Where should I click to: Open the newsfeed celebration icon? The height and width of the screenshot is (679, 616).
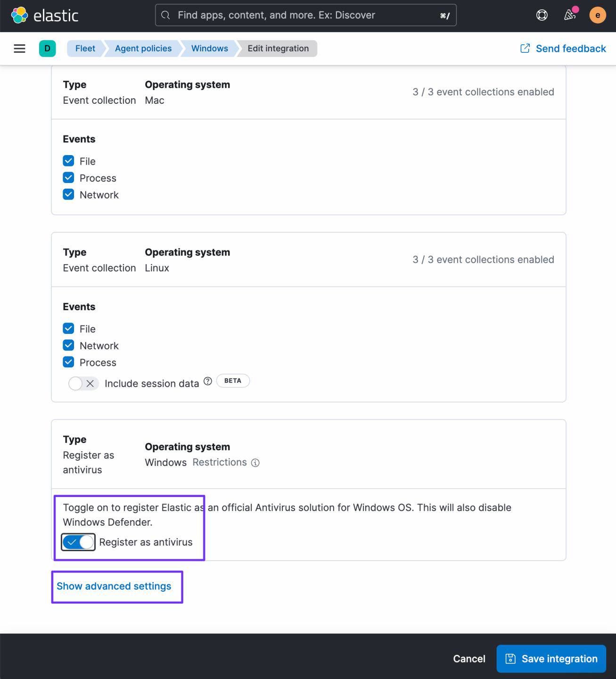coord(570,16)
